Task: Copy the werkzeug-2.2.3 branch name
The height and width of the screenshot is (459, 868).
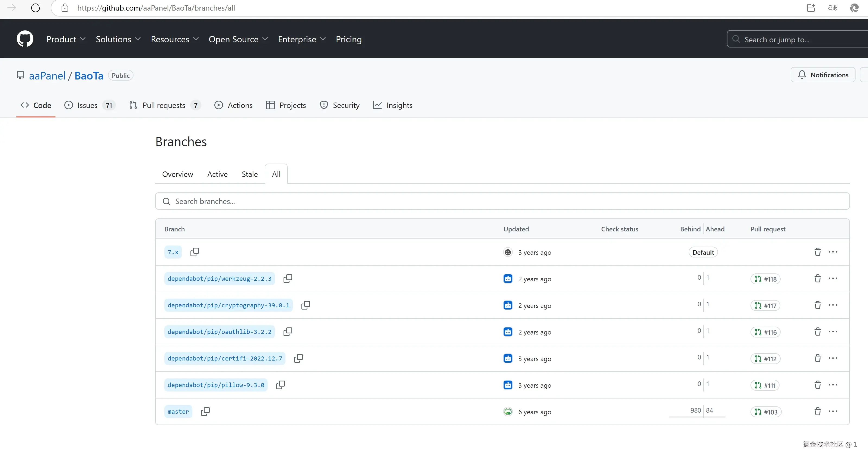Action: tap(288, 278)
